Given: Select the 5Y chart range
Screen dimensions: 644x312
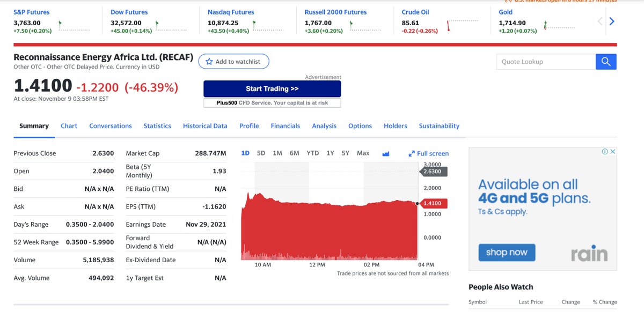Looking at the screenshot, I should (x=346, y=153).
